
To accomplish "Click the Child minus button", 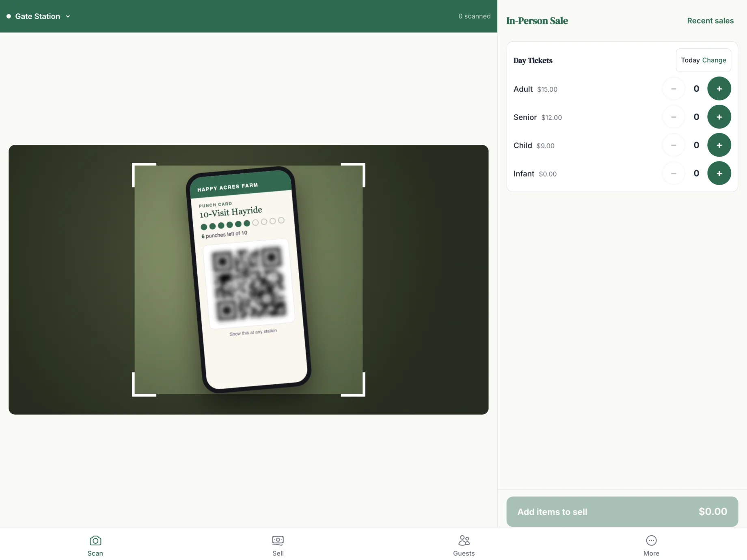I will coord(674,145).
